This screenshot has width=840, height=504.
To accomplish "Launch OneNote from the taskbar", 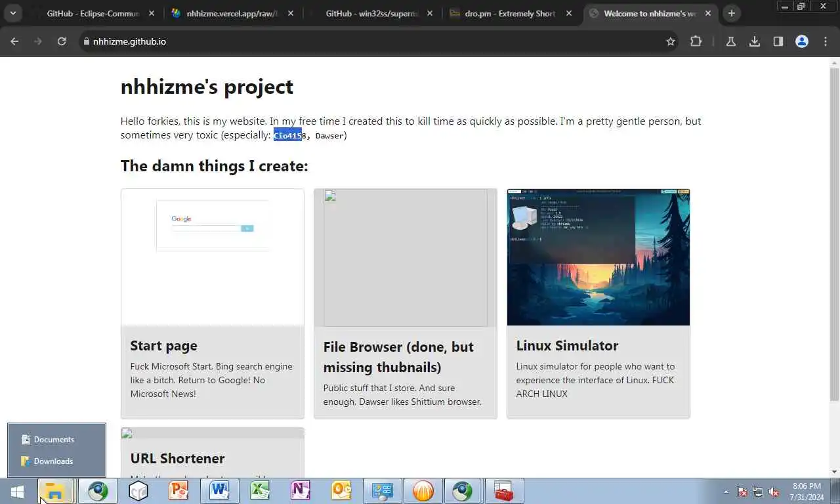I will pos(301,491).
